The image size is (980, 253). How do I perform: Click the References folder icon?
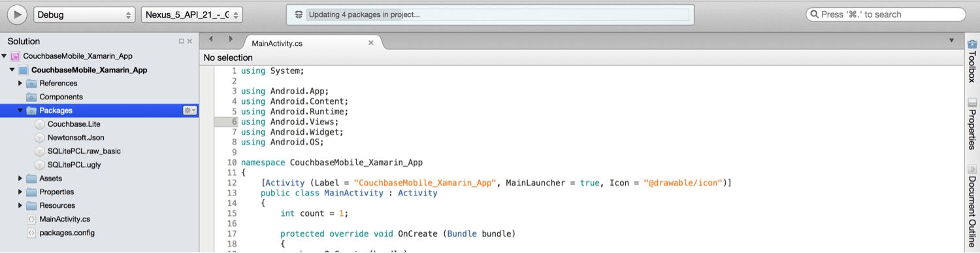[31, 84]
